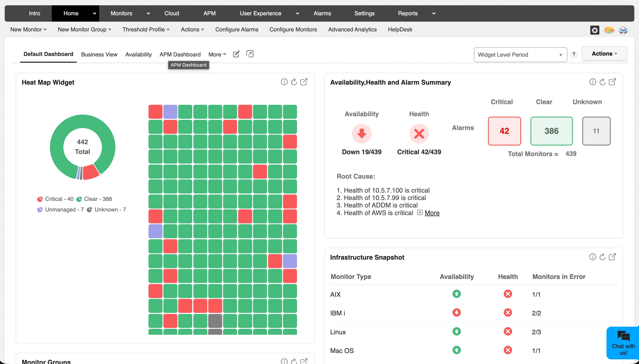Pop out the Monitor Groups widget
Screen dimensions: 639x364
tap(304, 361)
